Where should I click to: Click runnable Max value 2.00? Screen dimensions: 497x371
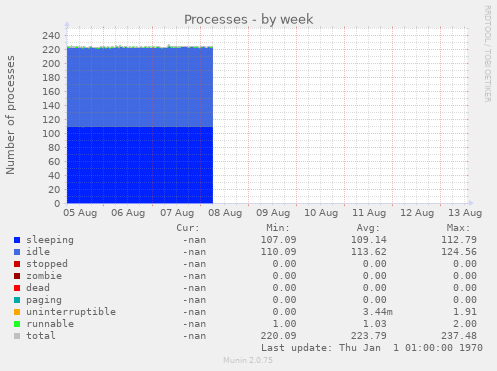pos(465,324)
